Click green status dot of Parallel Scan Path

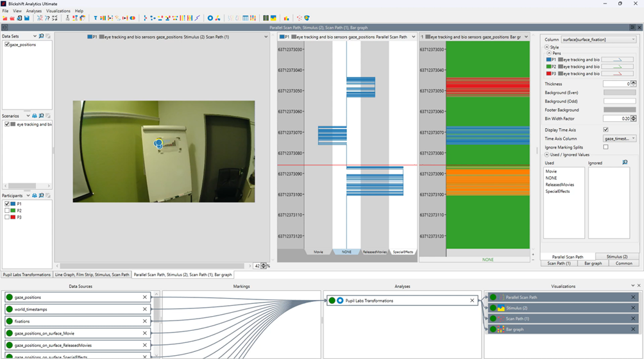pyautogui.click(x=493, y=297)
